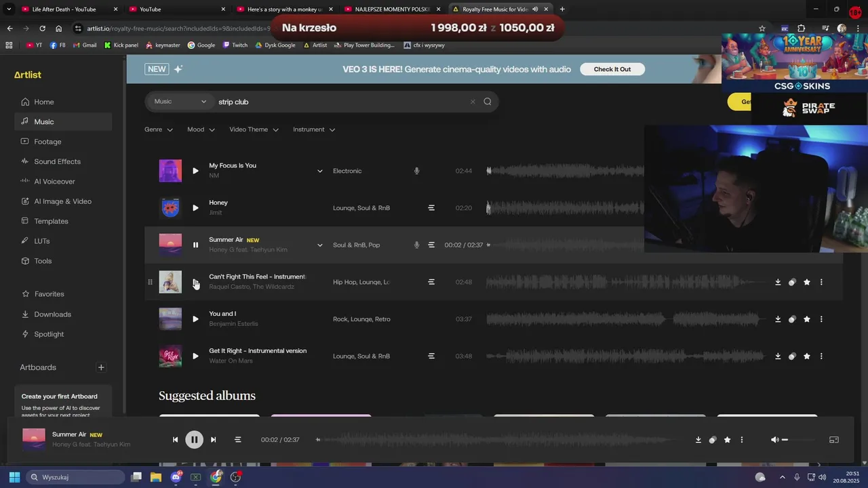The height and width of the screenshot is (488, 868).
Task: Download You and I track
Action: tap(778, 319)
